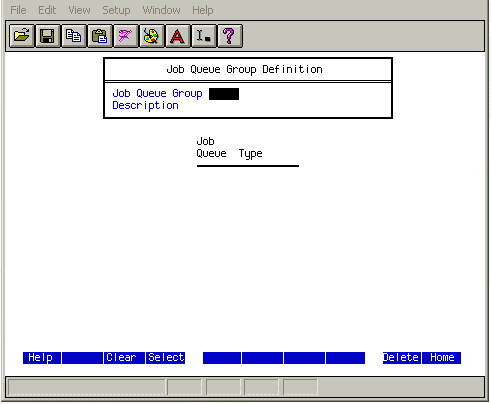Viewport: 491px width, 404px height.
Task: Open the File menu
Action: 18,10
